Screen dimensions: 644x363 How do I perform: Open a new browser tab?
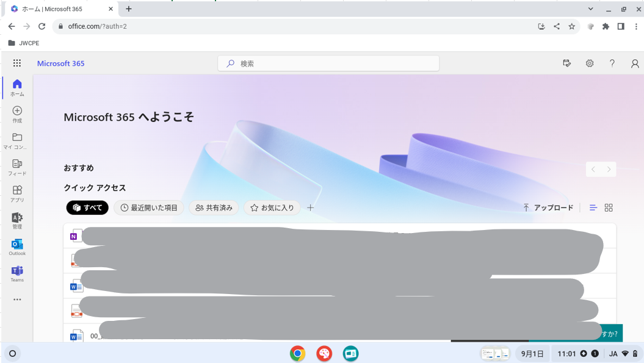point(129,9)
